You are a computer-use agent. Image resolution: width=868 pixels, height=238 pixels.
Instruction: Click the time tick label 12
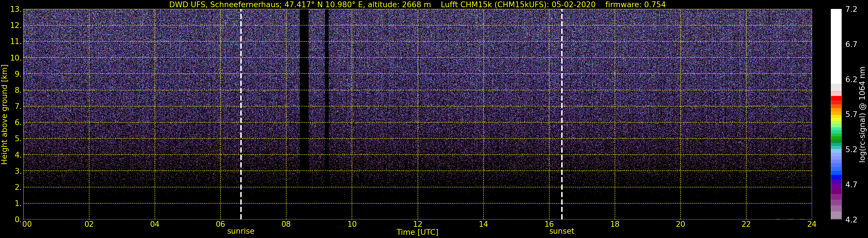coord(417,224)
